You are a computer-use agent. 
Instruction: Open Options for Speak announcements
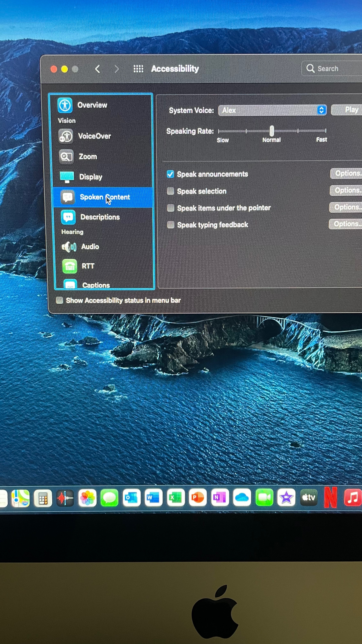pos(347,173)
